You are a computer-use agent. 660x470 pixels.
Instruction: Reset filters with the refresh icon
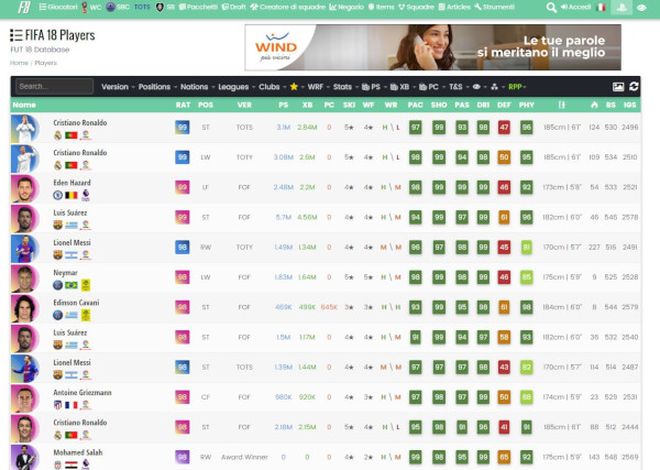[x=634, y=86]
